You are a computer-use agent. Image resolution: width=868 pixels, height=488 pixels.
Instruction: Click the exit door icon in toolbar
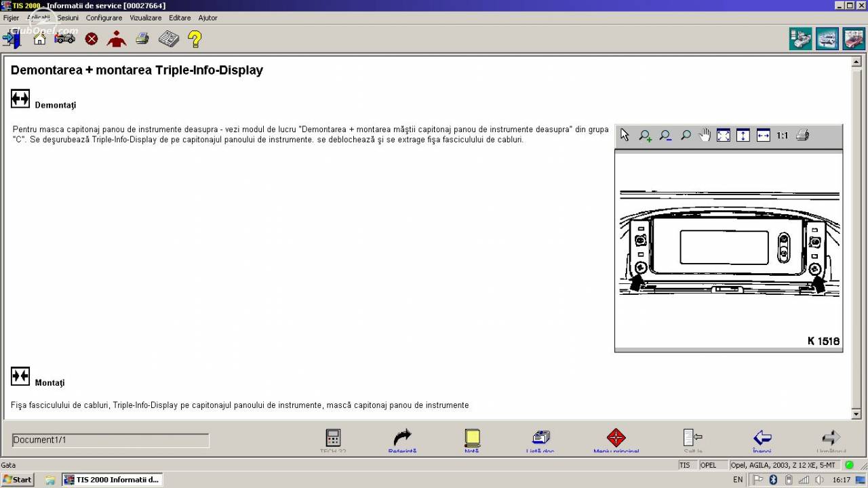click(x=12, y=39)
